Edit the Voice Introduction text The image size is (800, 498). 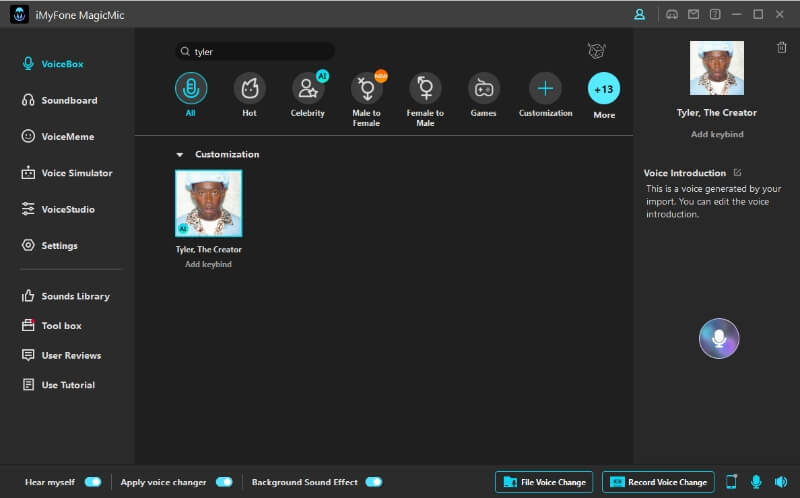[x=737, y=172]
